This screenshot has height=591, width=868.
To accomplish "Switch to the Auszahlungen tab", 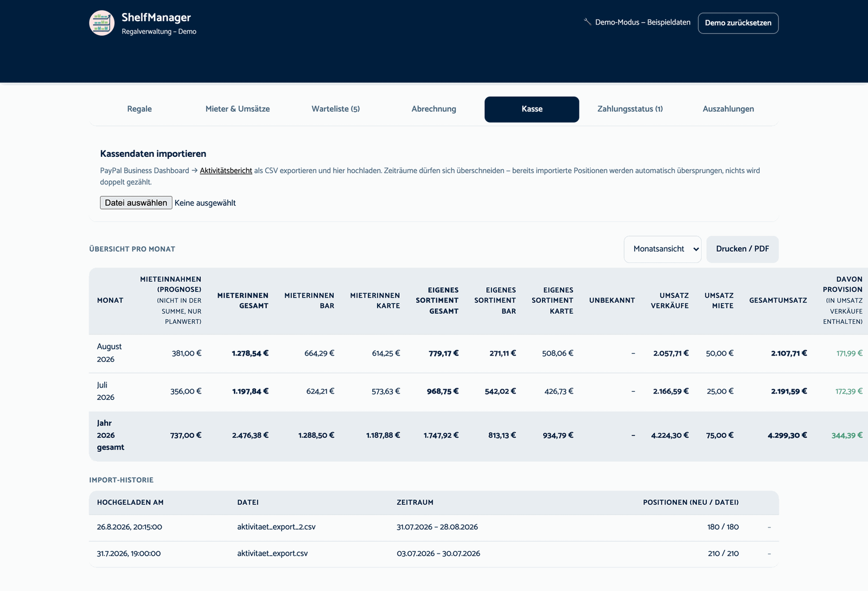I will click(x=728, y=109).
